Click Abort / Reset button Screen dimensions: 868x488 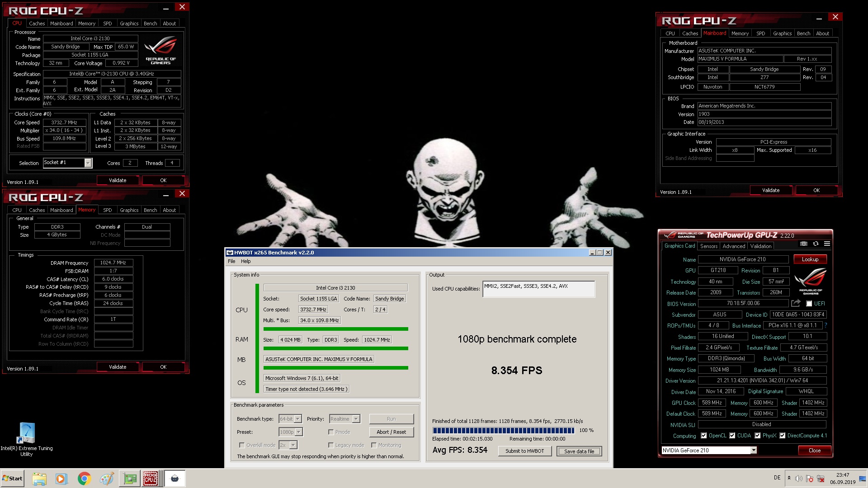[391, 432]
